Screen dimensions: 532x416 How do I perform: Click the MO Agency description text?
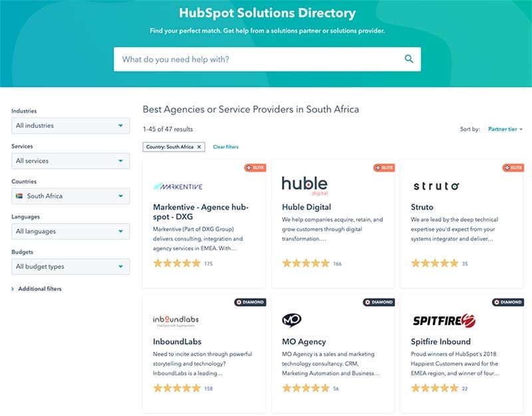(x=331, y=363)
